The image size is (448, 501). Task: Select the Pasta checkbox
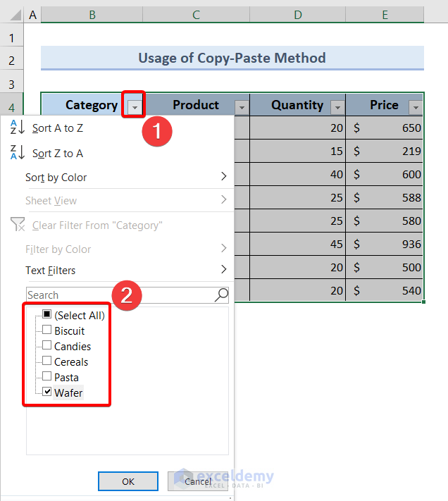pyautogui.click(x=47, y=377)
